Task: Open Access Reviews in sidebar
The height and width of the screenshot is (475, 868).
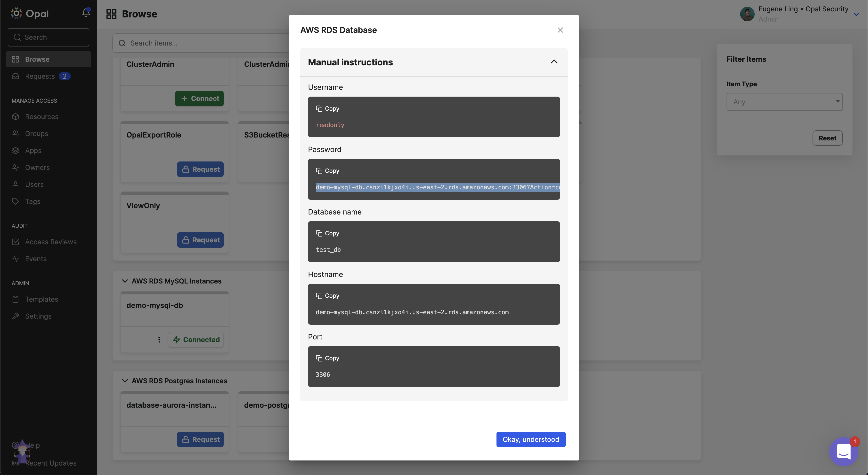Action: point(51,242)
